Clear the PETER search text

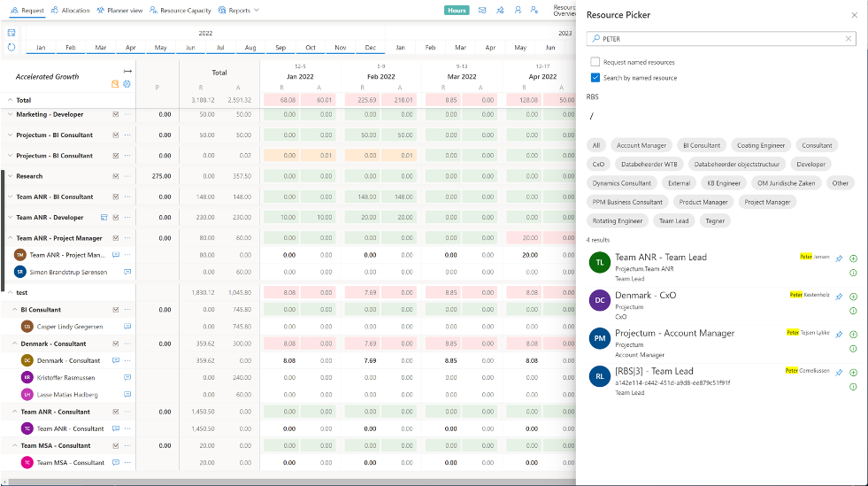tap(848, 39)
